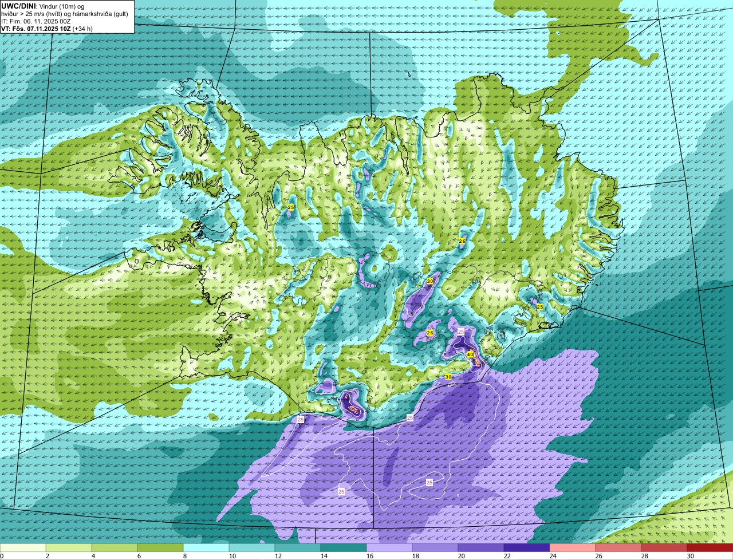Screen dimensions: 733x560
Task: Select the 2–4 m/s light green legend swatch
Action: tap(69, 547)
